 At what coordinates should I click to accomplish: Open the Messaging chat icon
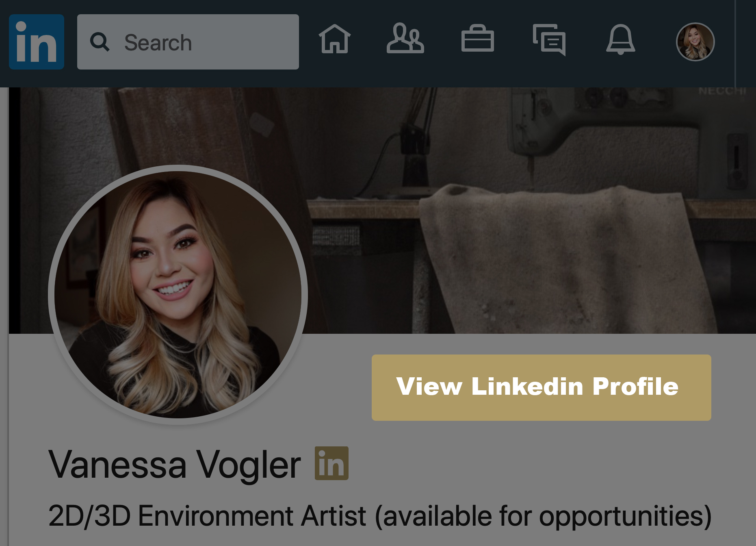549,40
